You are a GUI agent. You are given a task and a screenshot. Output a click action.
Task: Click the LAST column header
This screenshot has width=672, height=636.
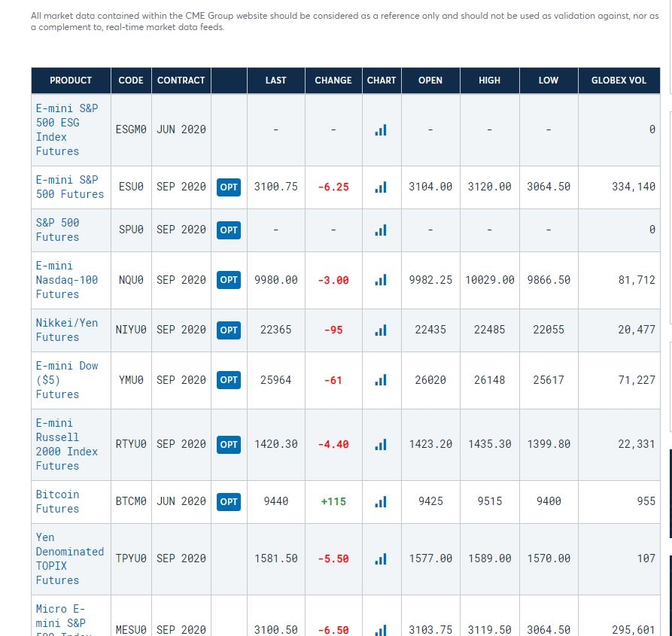[x=275, y=81]
